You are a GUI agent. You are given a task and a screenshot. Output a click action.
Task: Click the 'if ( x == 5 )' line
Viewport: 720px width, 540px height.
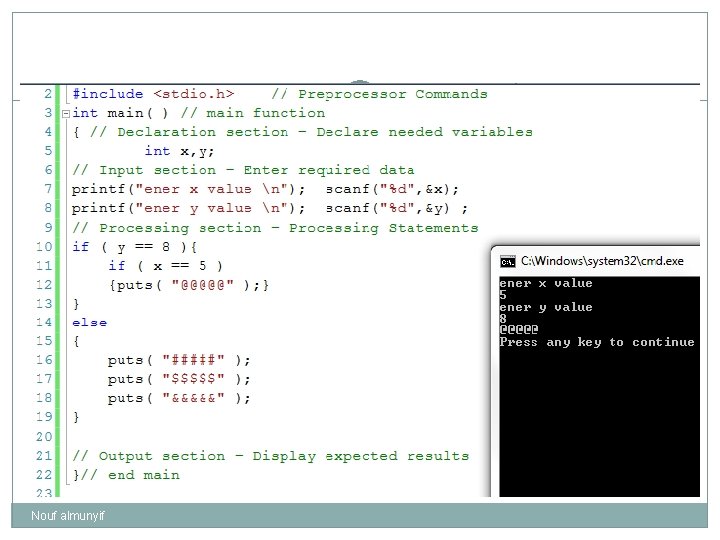point(165,266)
